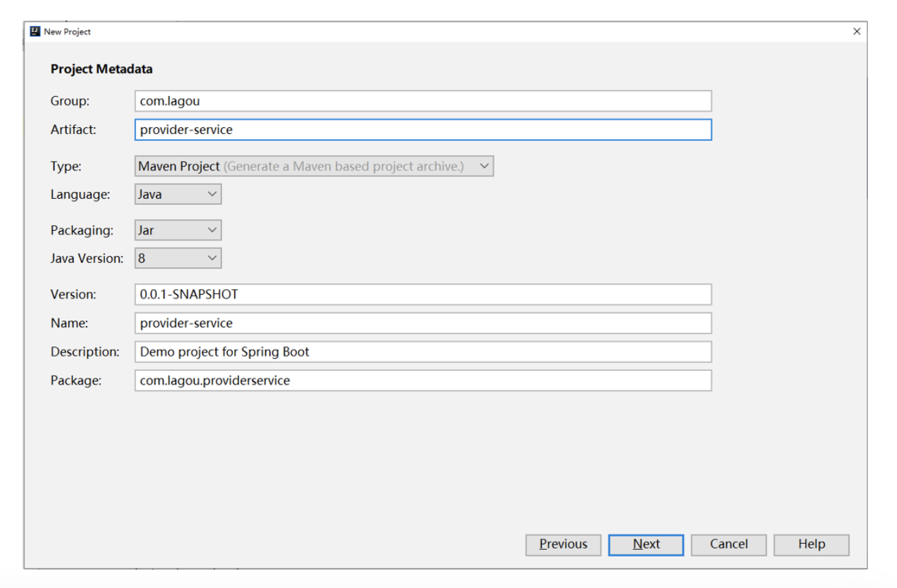Select the Version field with 0.0.1-SNAPSHOT
The height and width of the screenshot is (588, 897).
(x=423, y=295)
